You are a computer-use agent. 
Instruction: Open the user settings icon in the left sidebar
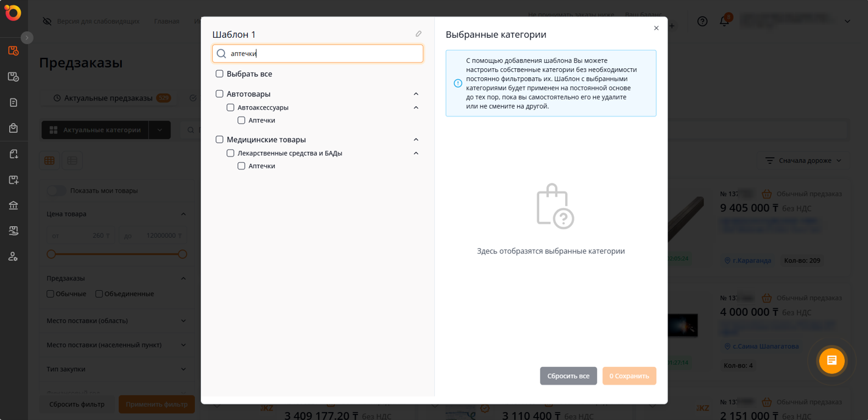pyautogui.click(x=13, y=257)
